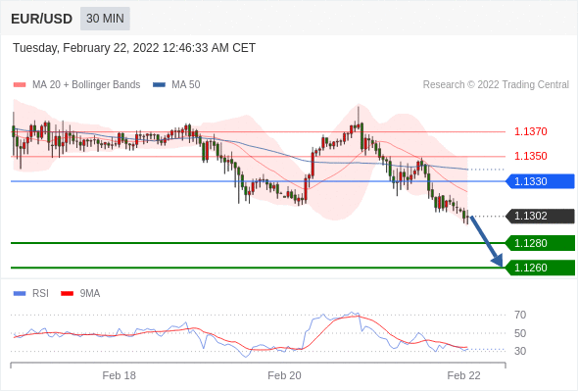Click the Research Trading Central copyright text
The width and height of the screenshot is (578, 392).
[496, 85]
